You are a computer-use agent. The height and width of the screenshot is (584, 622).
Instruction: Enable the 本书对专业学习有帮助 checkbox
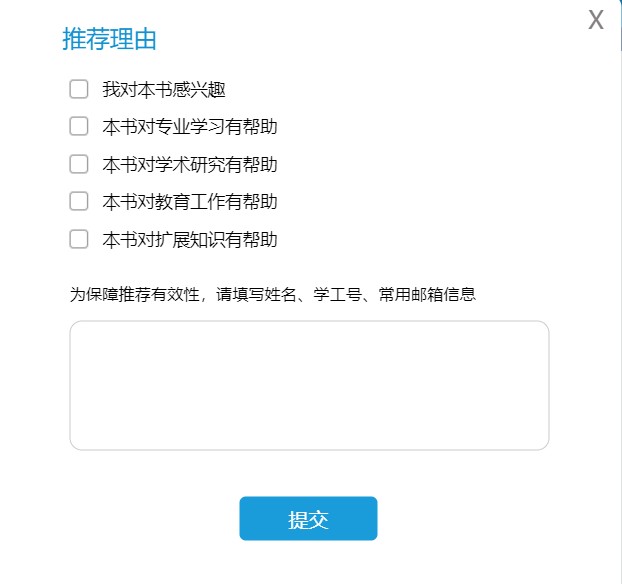point(79,126)
